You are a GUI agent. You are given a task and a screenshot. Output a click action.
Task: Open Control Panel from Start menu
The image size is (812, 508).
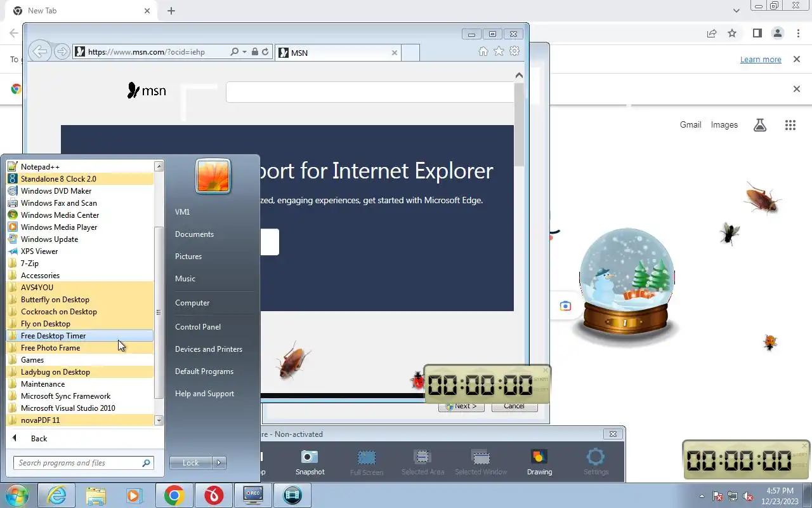(198, 327)
